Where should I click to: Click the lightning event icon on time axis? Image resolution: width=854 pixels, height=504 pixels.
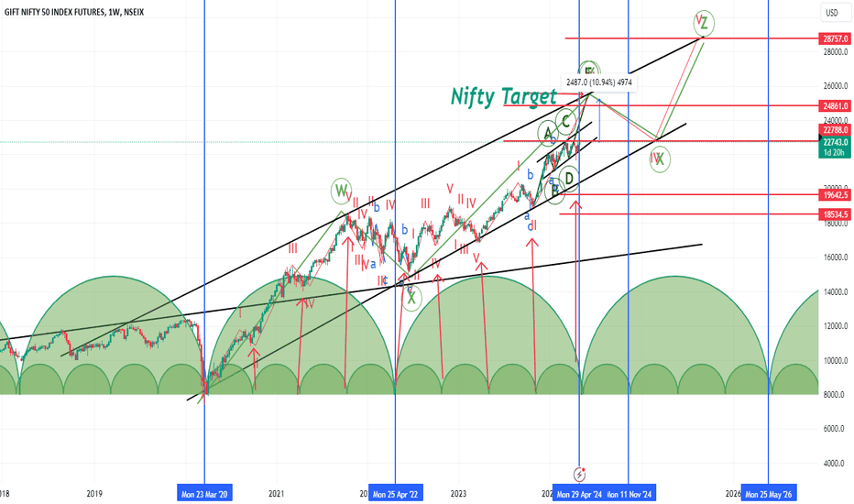[579, 474]
